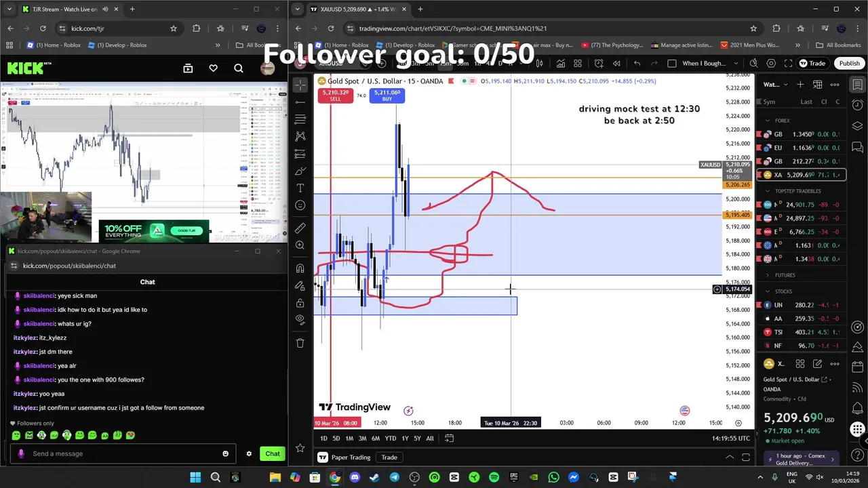This screenshot has height=488, width=868.
Task: Open the Kick browse box icon
Action: [188, 68]
